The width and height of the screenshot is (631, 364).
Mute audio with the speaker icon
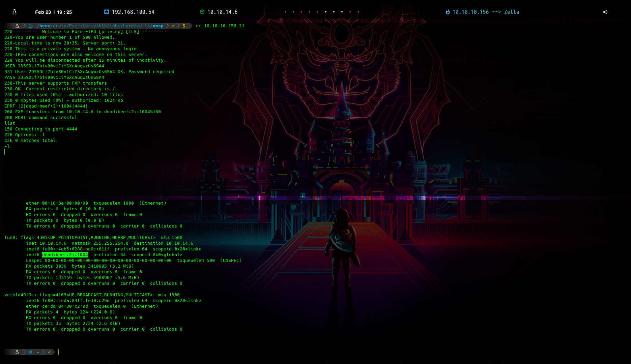605,12
